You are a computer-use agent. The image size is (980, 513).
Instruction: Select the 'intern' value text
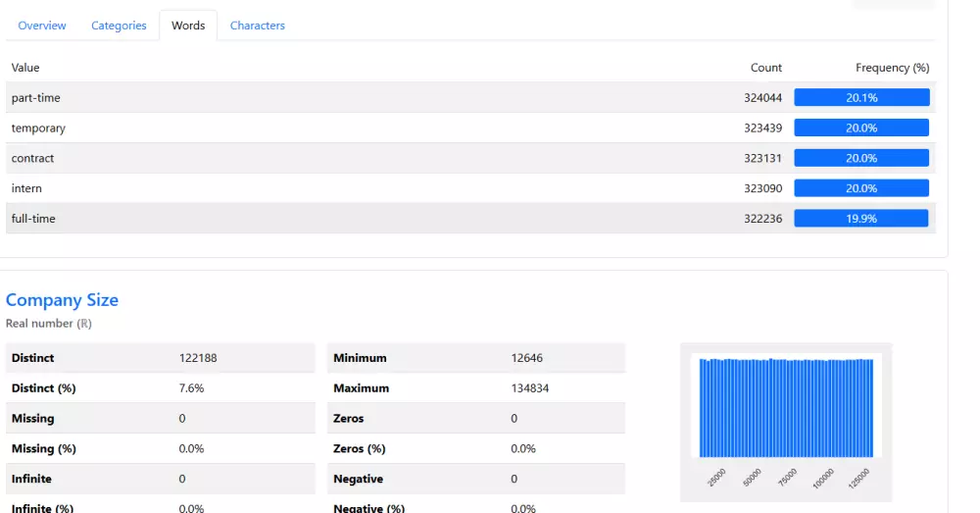click(26, 188)
